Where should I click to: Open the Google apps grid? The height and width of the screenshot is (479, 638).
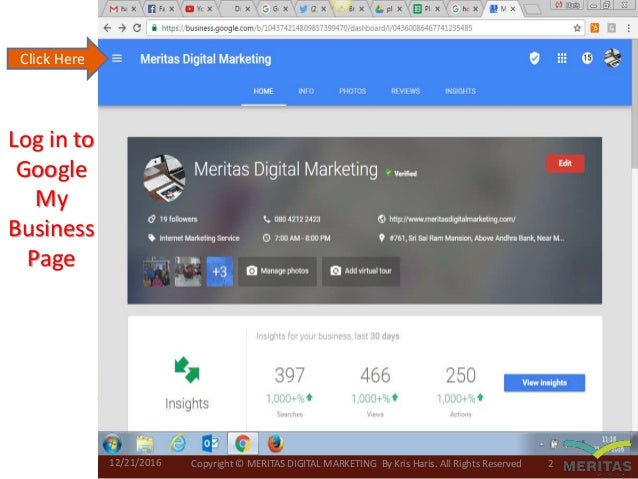[562, 58]
